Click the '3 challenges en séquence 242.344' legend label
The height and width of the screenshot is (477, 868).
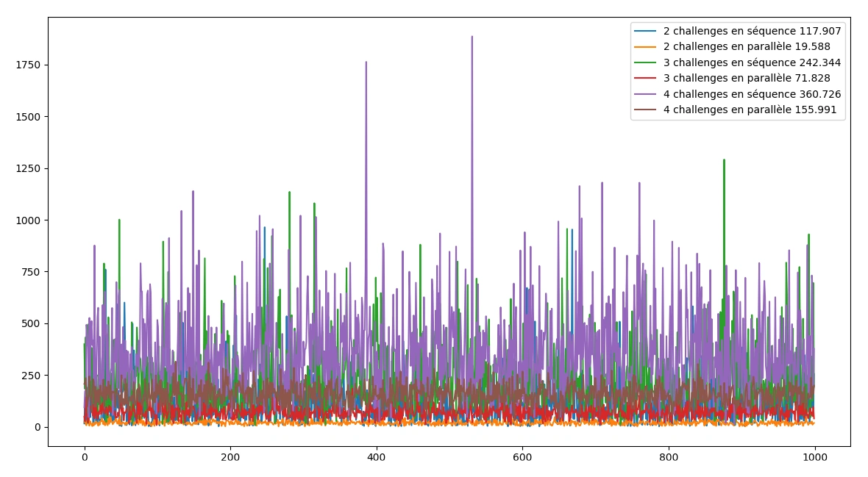pos(752,63)
